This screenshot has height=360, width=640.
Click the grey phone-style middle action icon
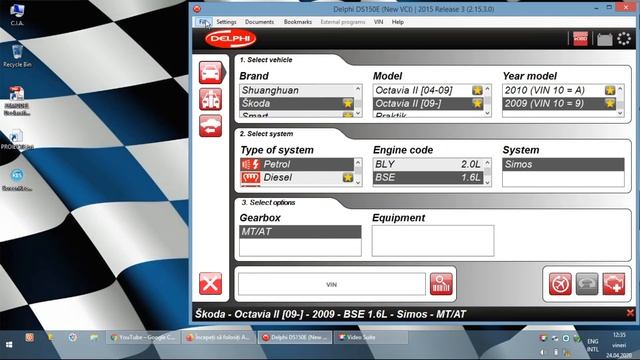pyautogui.click(x=587, y=284)
